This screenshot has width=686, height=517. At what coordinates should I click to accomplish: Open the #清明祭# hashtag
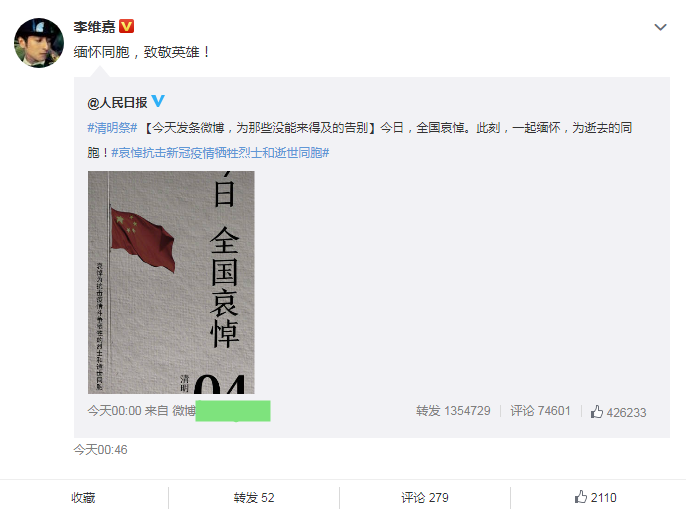point(112,128)
